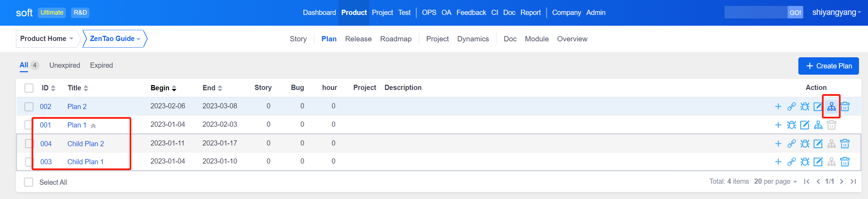Click the search input field in header
Screen dimensions: 868x199
click(755, 13)
